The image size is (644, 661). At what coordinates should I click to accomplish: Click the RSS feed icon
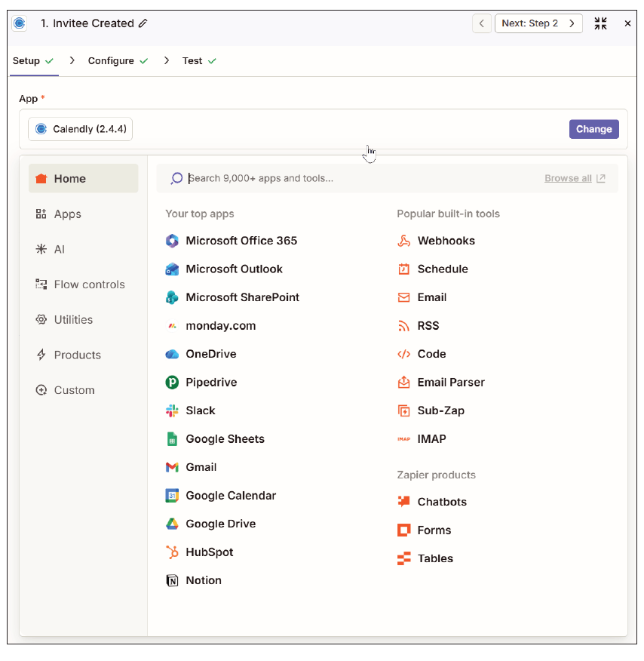(403, 326)
